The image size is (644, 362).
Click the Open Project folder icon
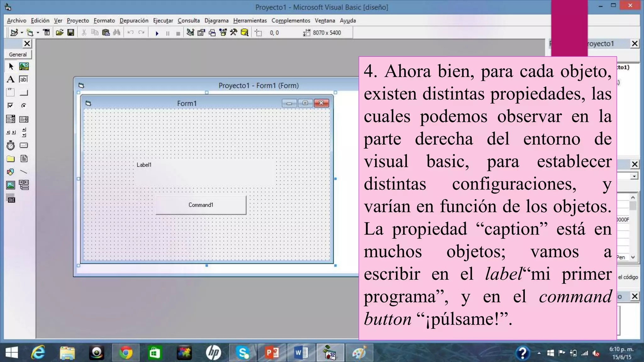pos(60,32)
